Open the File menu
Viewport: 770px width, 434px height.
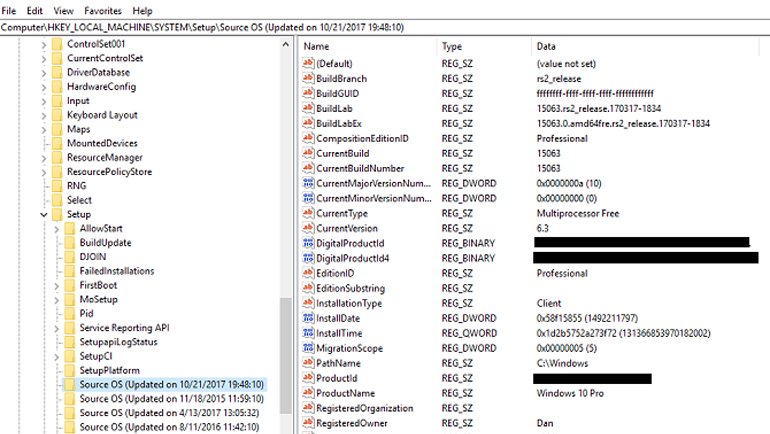click(9, 10)
